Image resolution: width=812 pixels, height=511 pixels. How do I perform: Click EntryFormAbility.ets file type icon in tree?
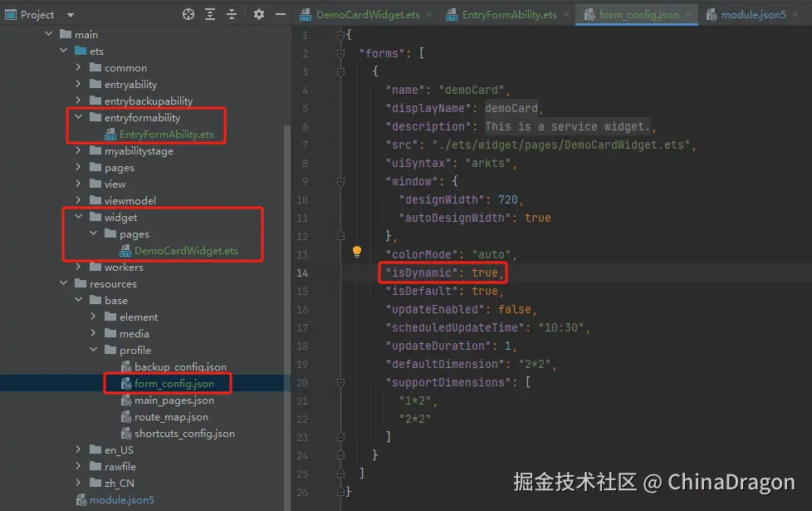(110, 135)
